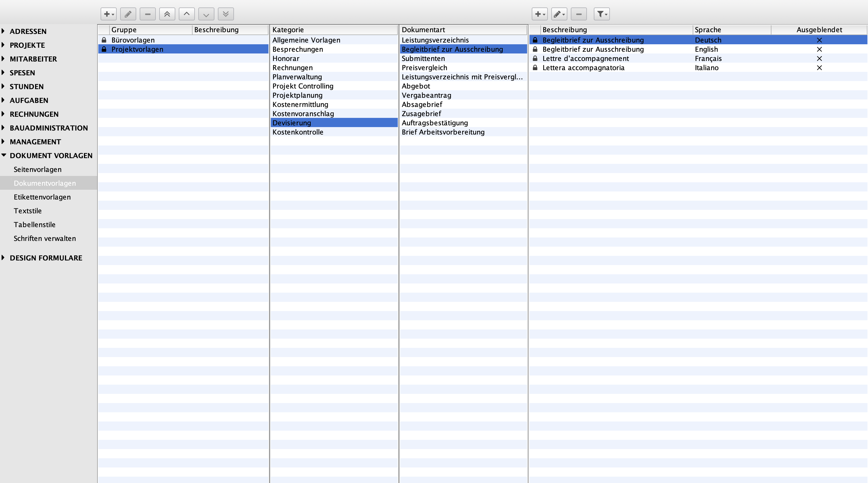The width and height of the screenshot is (868, 483).
Task: Expand the DESIGN FORMULARE section
Action: [x=3, y=258]
